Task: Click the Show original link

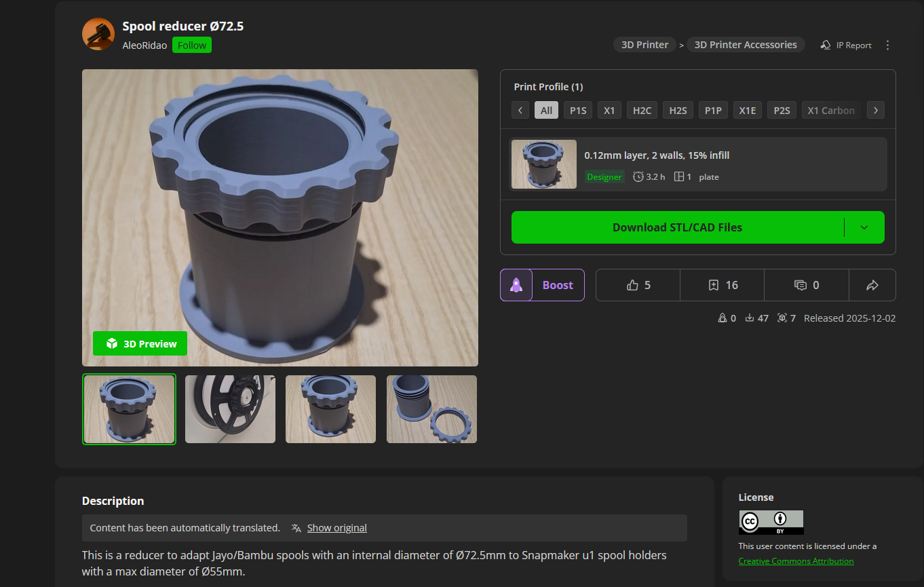Action: pos(337,528)
